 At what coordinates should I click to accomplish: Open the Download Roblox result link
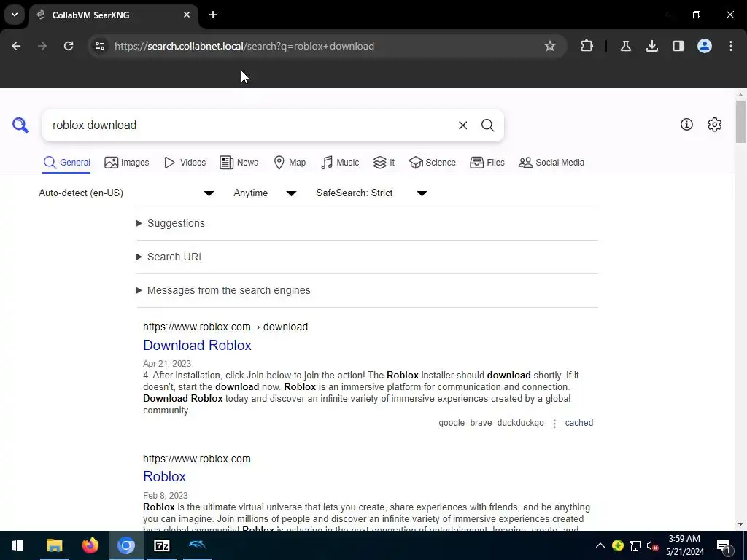(197, 345)
